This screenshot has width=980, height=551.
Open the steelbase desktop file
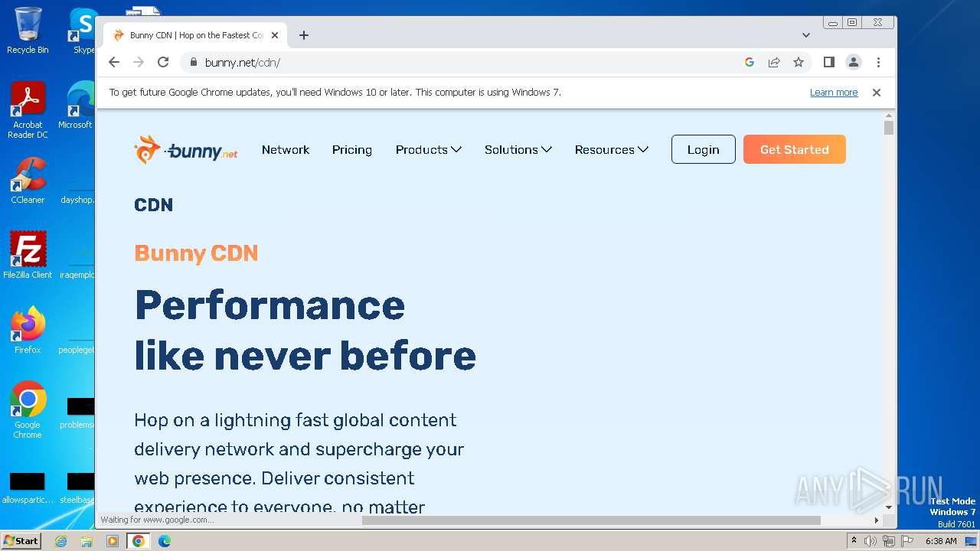77,487
